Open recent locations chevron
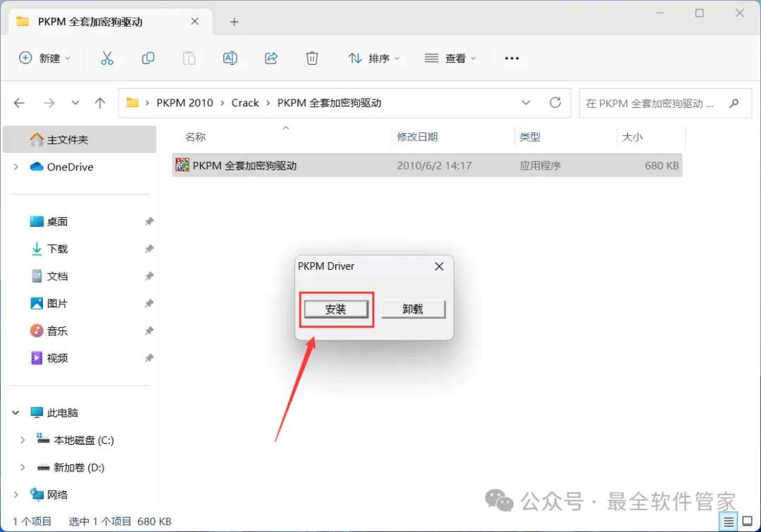The image size is (761, 532). tap(75, 103)
